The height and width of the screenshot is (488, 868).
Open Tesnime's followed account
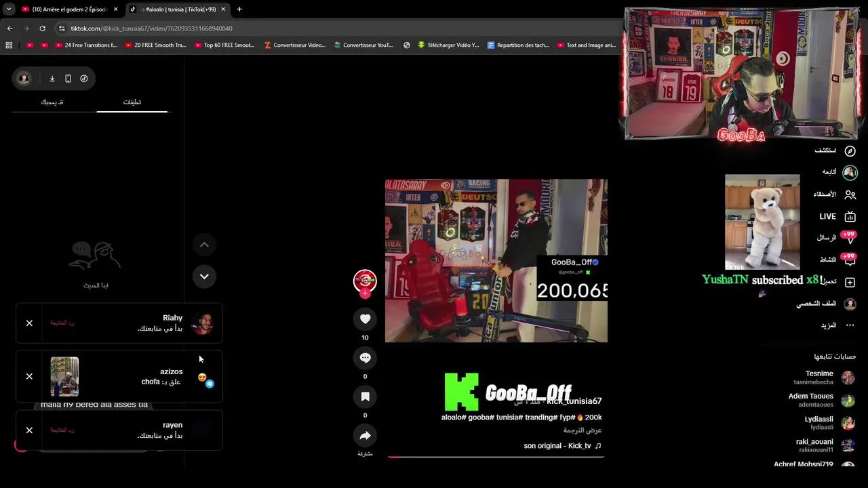point(824,378)
